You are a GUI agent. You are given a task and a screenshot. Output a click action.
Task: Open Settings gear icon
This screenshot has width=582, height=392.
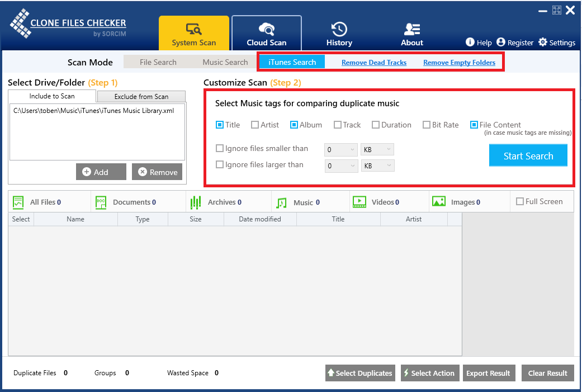542,42
